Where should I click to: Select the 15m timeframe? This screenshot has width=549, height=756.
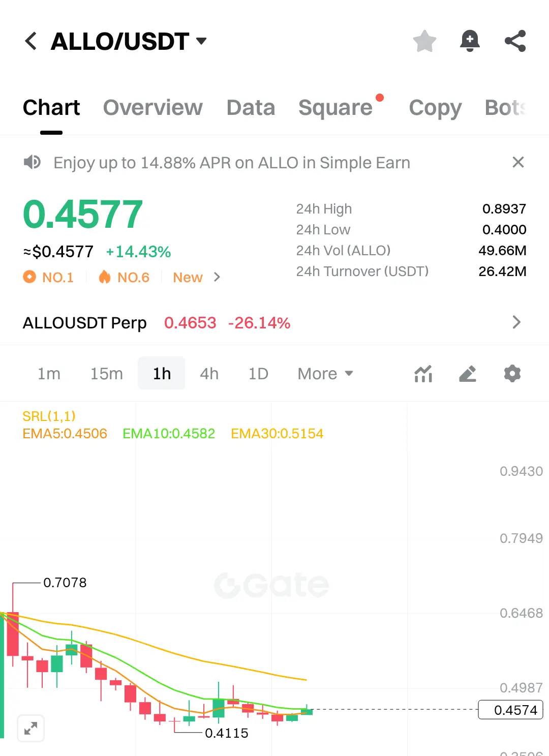[106, 374]
